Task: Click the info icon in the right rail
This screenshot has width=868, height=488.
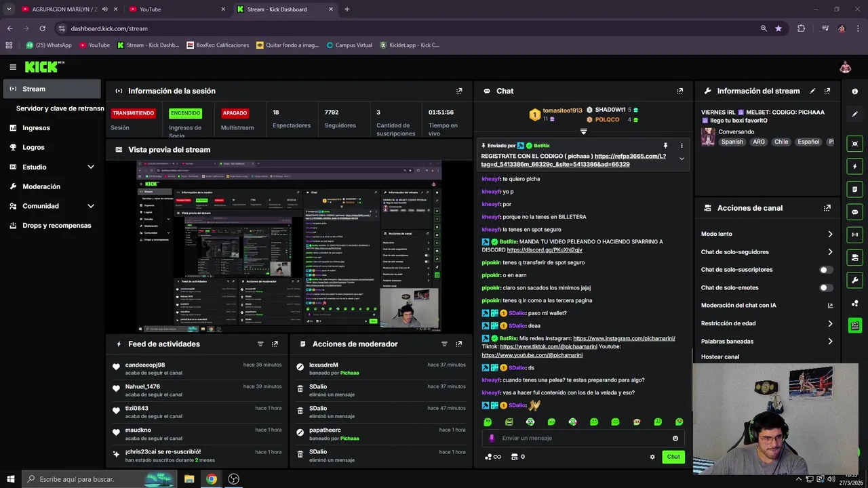Action: pyautogui.click(x=854, y=91)
